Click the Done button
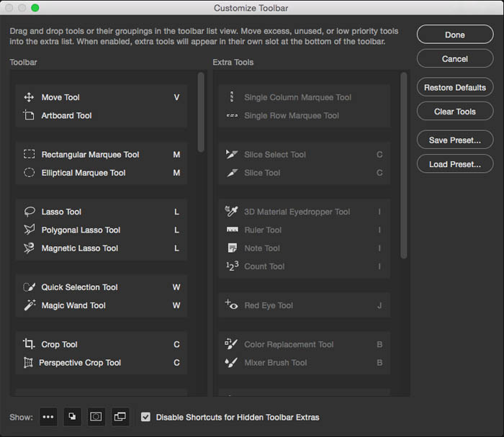 [455, 35]
